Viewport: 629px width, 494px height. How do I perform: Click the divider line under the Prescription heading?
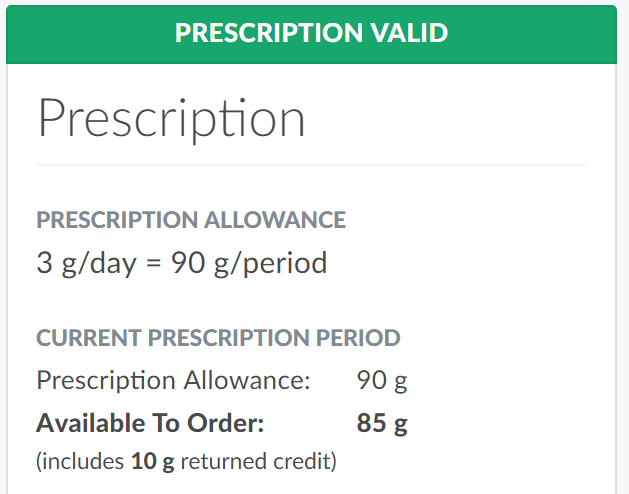pyautogui.click(x=311, y=164)
